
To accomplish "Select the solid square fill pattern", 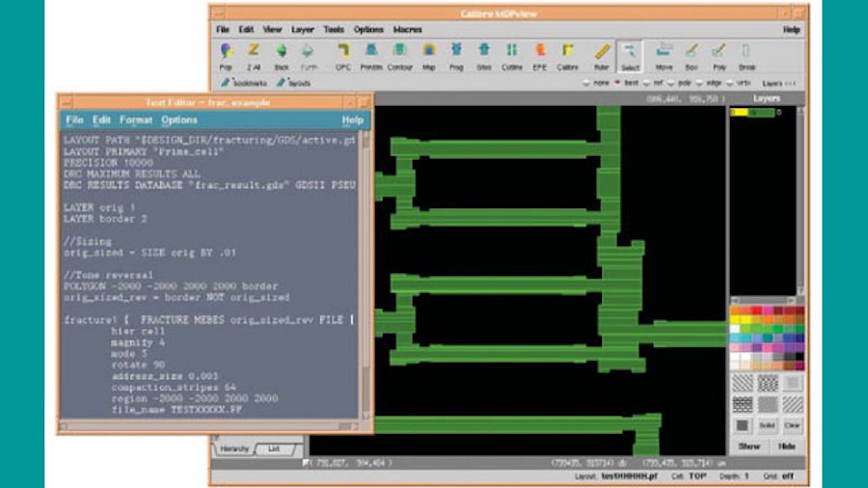I will 743,425.
